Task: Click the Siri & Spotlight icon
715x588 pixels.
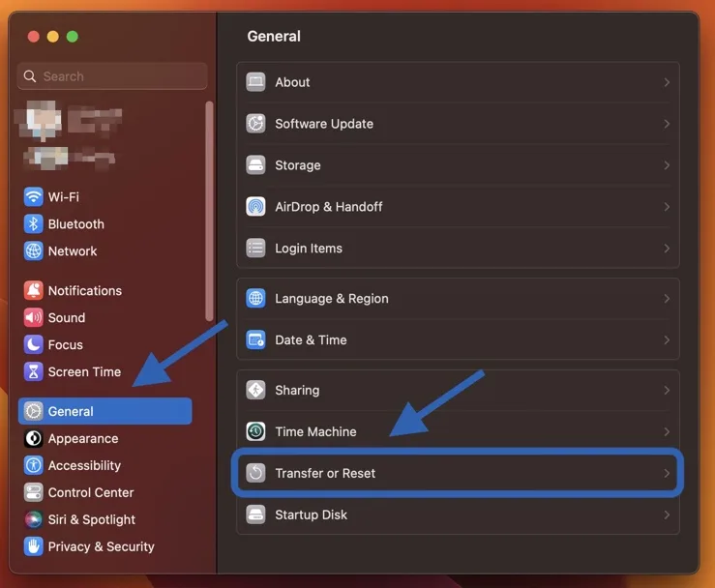Action: tap(33, 519)
